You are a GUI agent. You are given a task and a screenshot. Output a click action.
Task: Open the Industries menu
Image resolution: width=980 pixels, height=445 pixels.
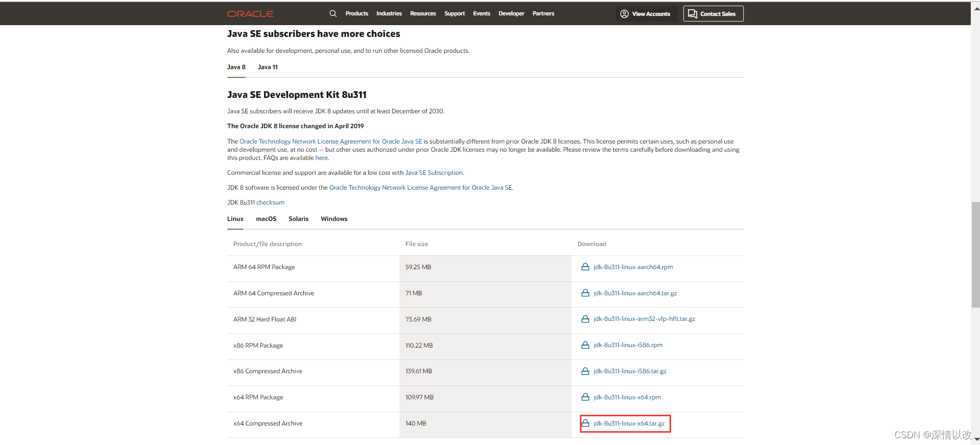coord(389,14)
